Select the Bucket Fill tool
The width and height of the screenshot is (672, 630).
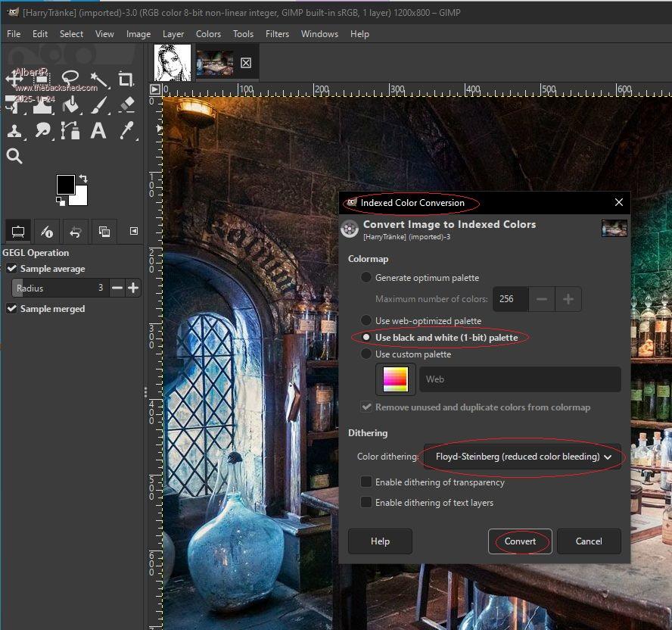tap(70, 104)
